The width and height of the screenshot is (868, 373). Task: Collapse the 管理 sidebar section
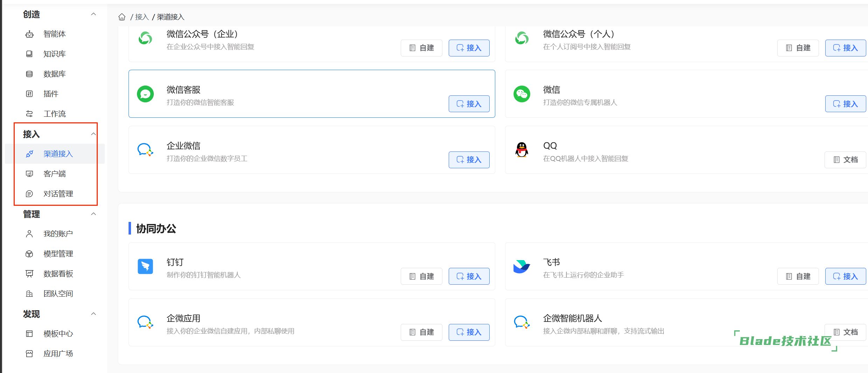(94, 214)
